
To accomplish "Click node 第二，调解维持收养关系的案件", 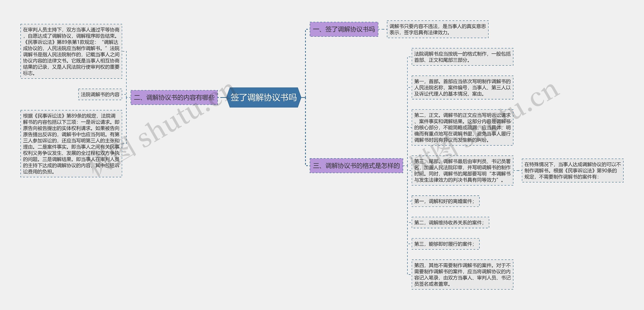I will coord(450,223).
